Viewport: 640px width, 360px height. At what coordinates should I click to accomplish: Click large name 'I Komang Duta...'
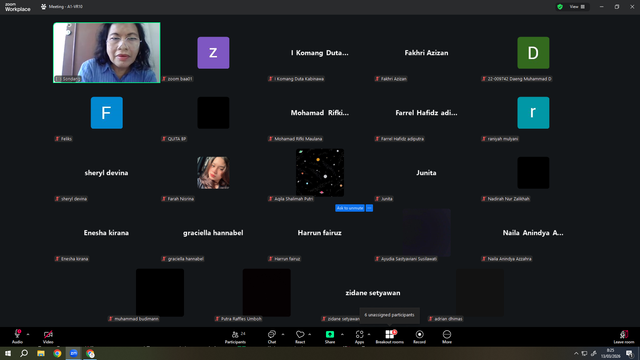320,53
